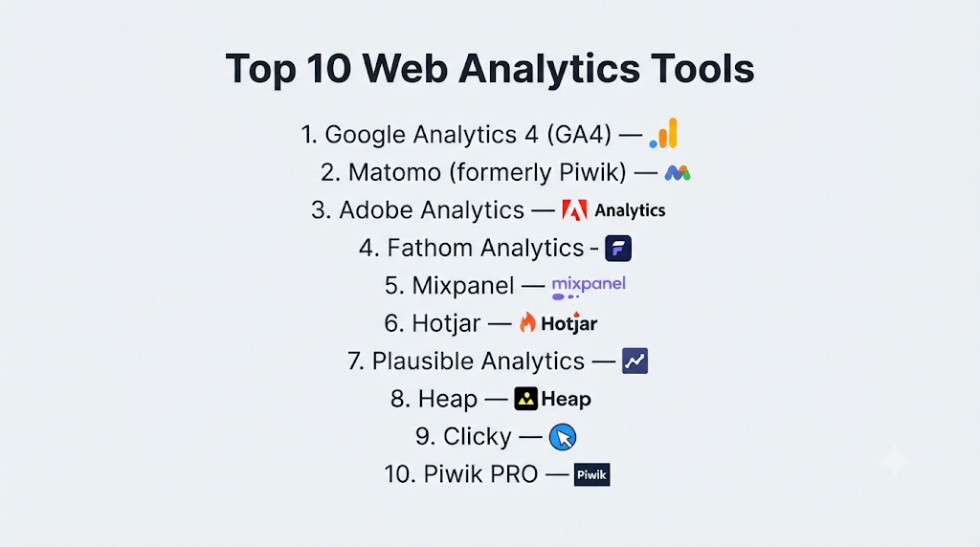
Task: Select the 'Adobe Analytics' list item text
Action: click(432, 210)
